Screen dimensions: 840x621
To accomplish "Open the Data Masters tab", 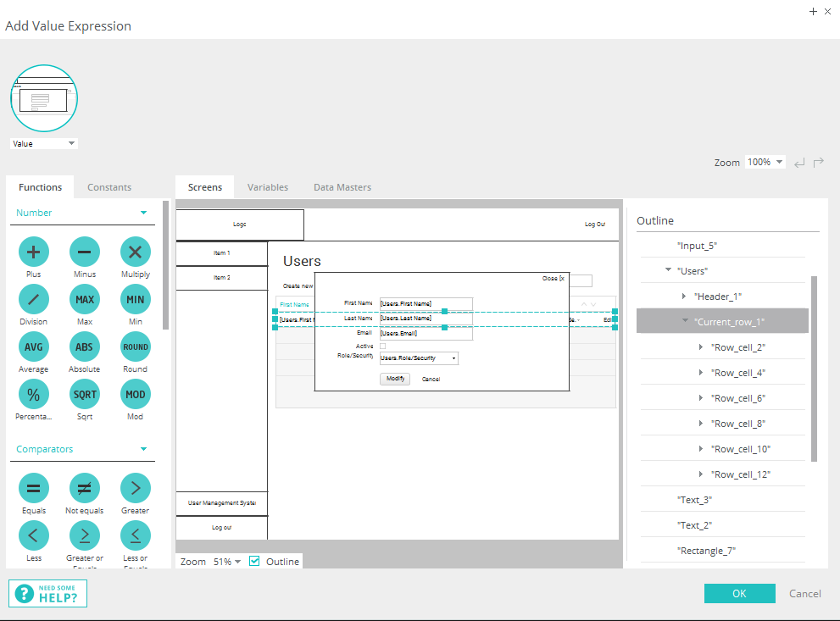I will coord(342,187).
